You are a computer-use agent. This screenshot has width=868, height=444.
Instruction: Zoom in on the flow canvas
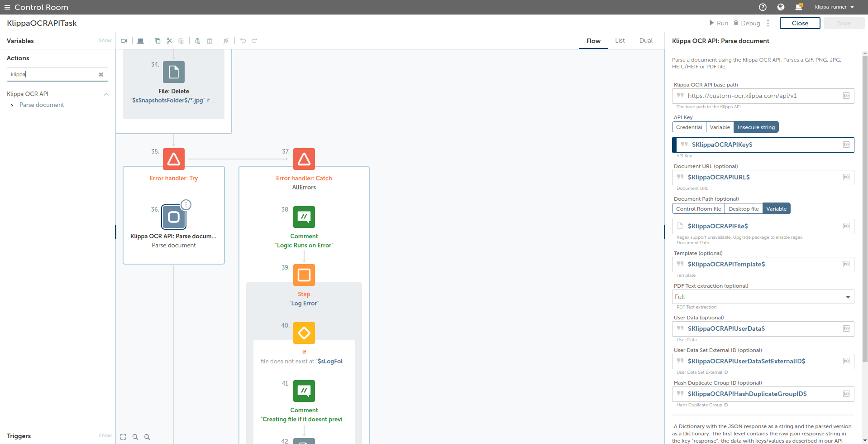pos(147,437)
